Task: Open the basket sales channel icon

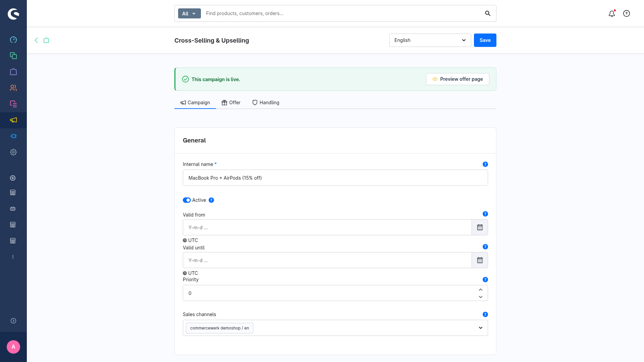Action: [13, 208]
